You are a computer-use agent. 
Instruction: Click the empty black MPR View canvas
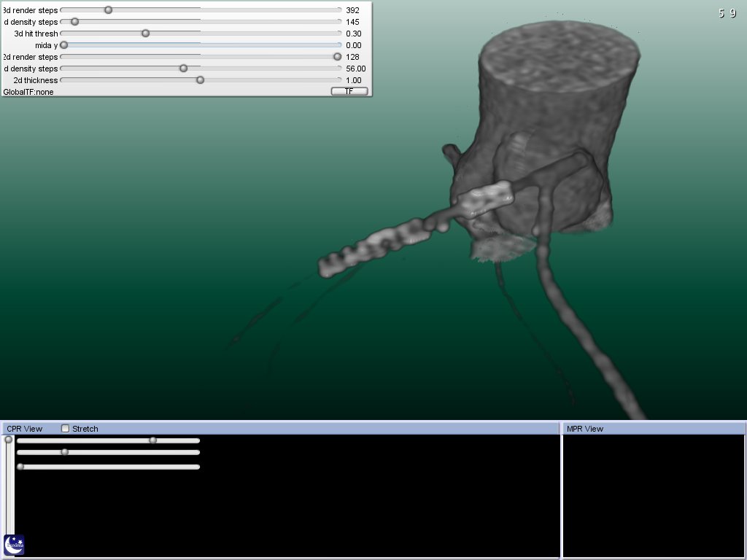(x=654, y=496)
